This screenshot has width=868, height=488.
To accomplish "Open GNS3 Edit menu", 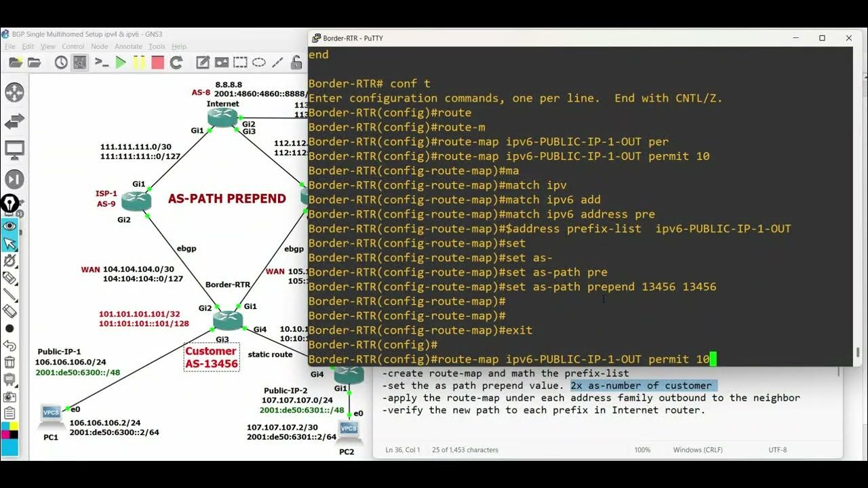I will click(28, 47).
